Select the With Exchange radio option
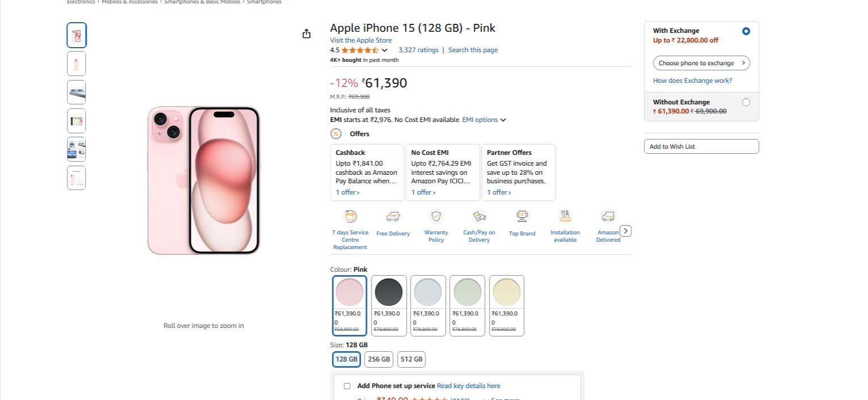The image size is (868, 400). pos(746,31)
